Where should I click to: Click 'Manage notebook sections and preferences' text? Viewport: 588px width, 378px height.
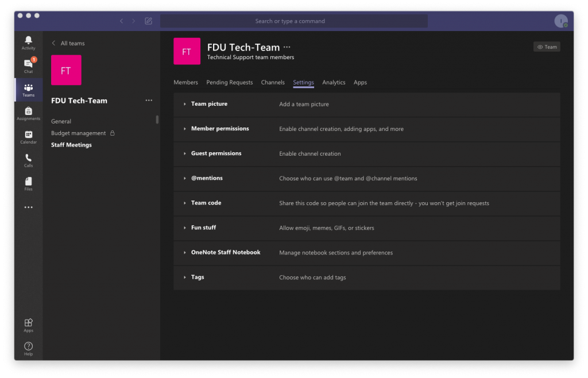[x=336, y=253]
